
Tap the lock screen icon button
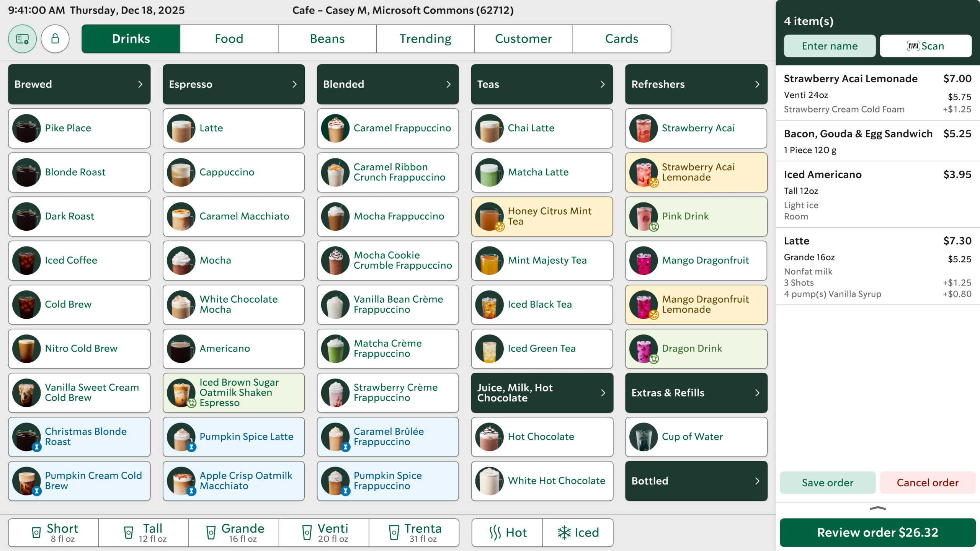pos(55,39)
